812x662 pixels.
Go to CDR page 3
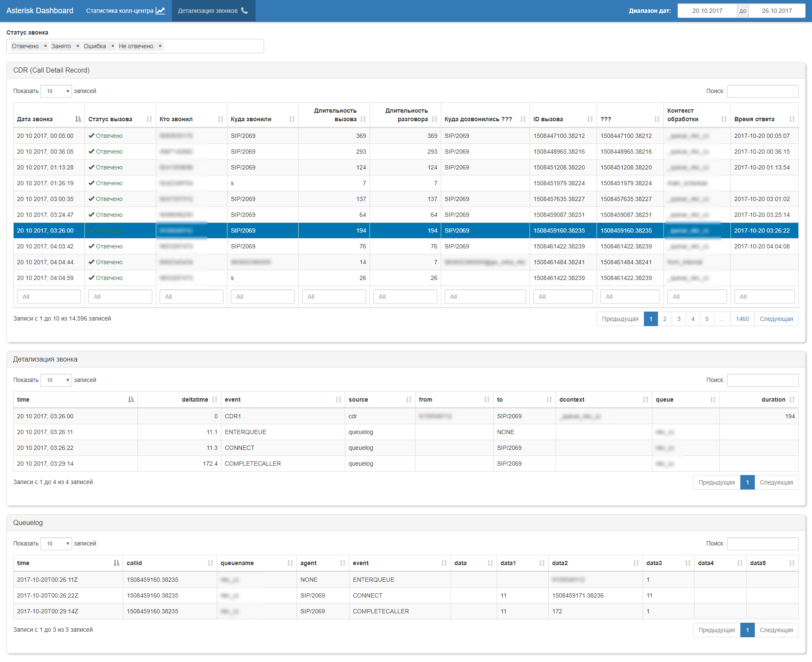click(x=679, y=319)
